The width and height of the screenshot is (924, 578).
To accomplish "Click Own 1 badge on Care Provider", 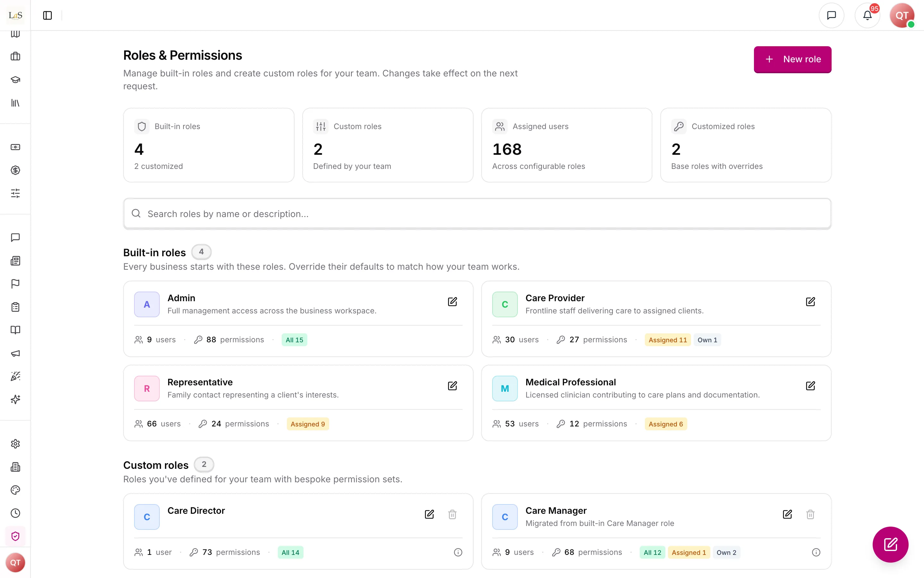I will click(x=707, y=340).
